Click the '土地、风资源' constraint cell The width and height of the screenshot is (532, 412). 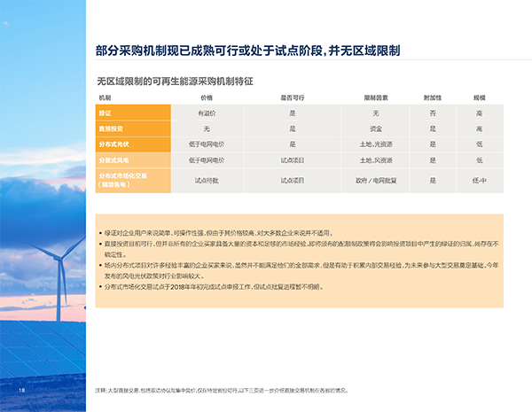[x=376, y=160]
